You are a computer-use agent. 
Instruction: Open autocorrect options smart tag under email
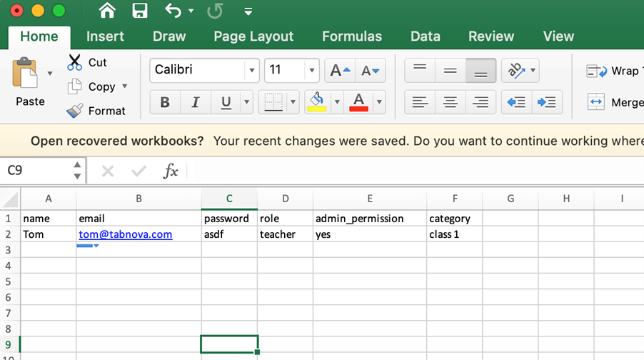(88, 246)
